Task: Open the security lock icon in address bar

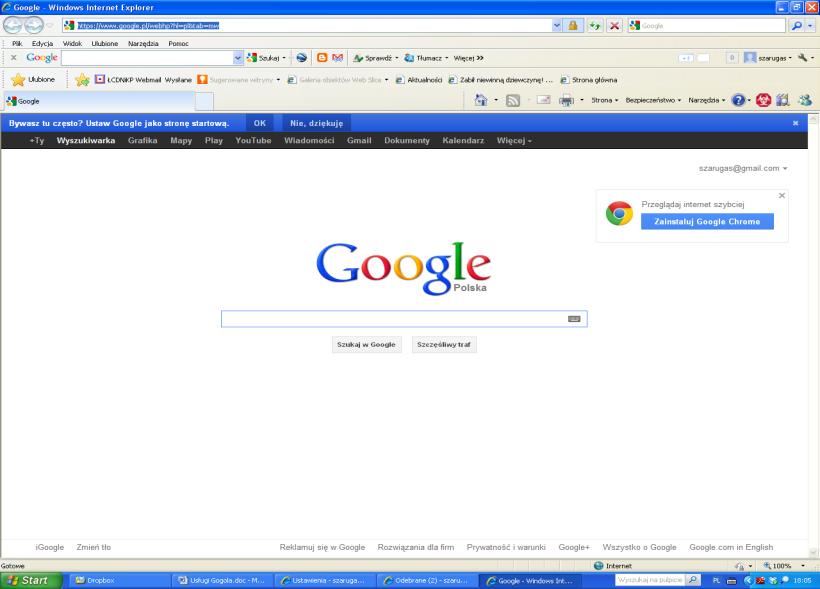Action: pyautogui.click(x=573, y=26)
